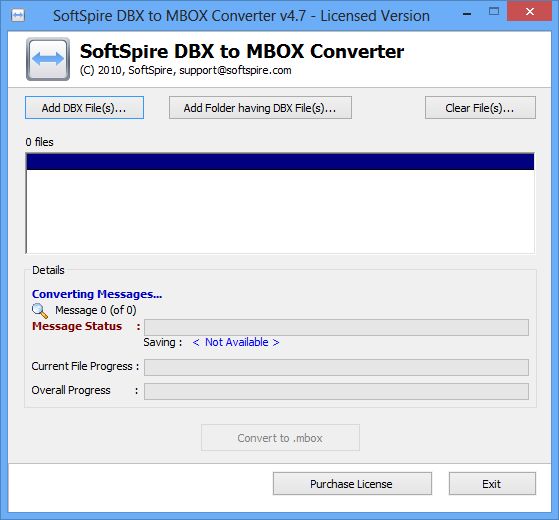Click Add DBX File(s) button

[84, 108]
